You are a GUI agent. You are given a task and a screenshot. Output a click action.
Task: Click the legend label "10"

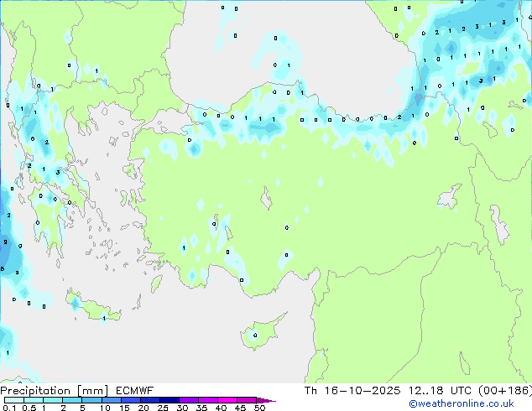tap(105, 408)
